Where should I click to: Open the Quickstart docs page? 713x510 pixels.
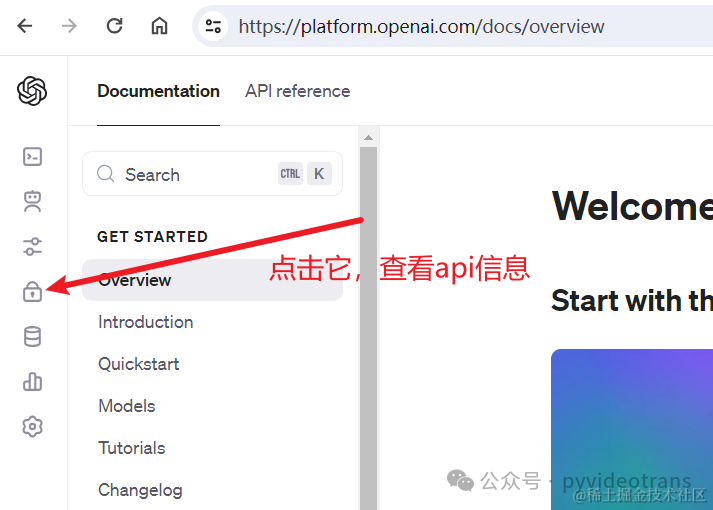click(139, 364)
